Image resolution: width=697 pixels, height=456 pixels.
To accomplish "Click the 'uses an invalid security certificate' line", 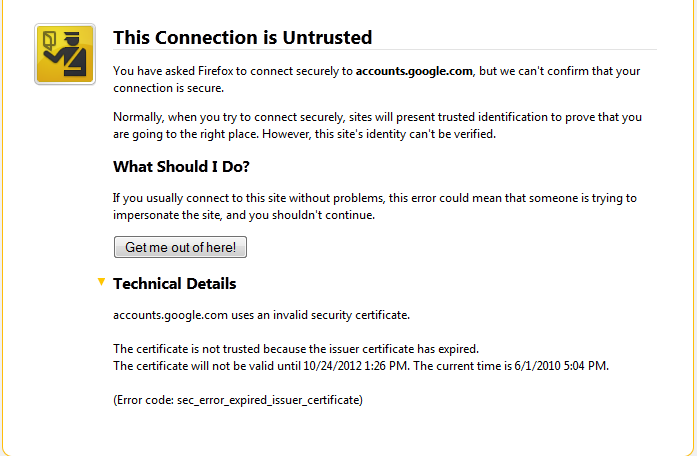I will pyautogui.click(x=261, y=315).
